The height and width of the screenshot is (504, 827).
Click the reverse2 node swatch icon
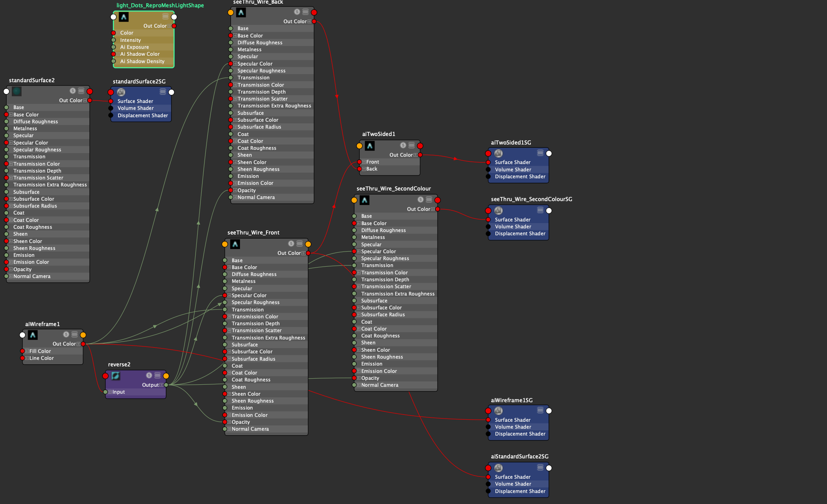pos(116,376)
